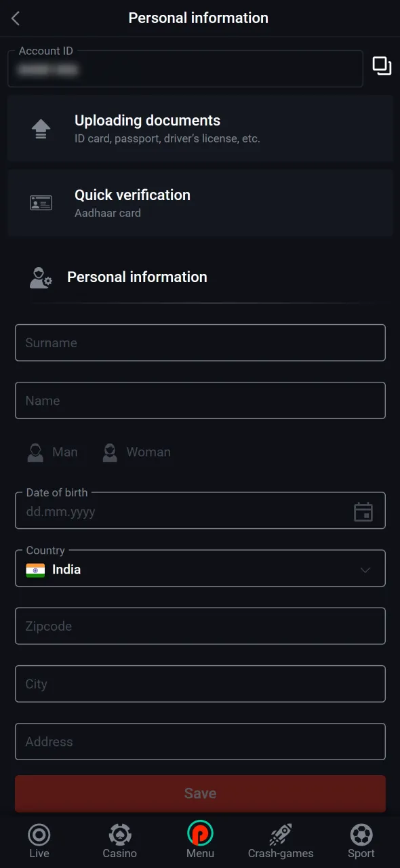Image resolution: width=400 pixels, height=868 pixels.
Task: Click the Surname input field
Action: point(200,342)
